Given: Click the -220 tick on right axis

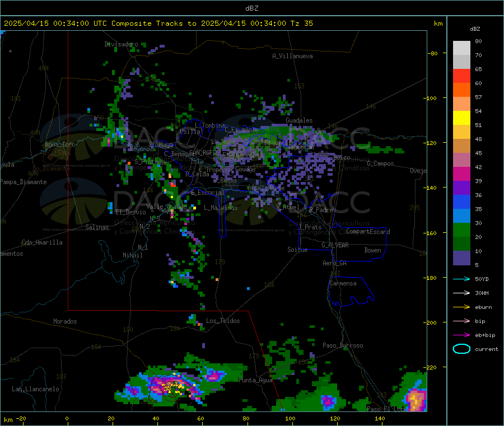Looking at the screenshot, I should tap(431, 368).
